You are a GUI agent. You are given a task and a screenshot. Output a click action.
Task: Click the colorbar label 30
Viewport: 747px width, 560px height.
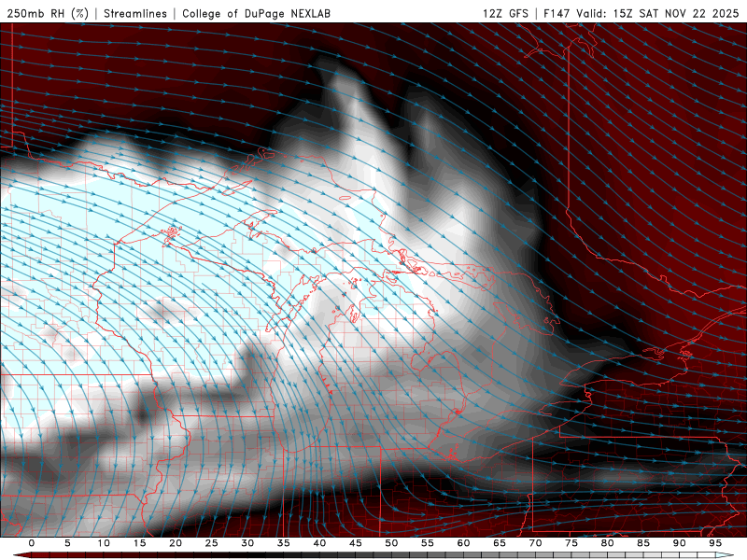pos(247,543)
